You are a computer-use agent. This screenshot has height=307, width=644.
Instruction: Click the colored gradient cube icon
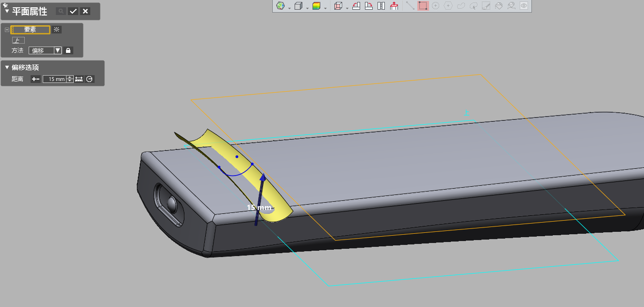point(316,6)
